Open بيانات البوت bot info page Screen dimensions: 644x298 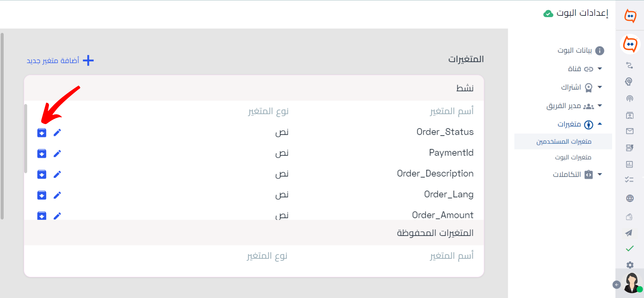[581, 50]
